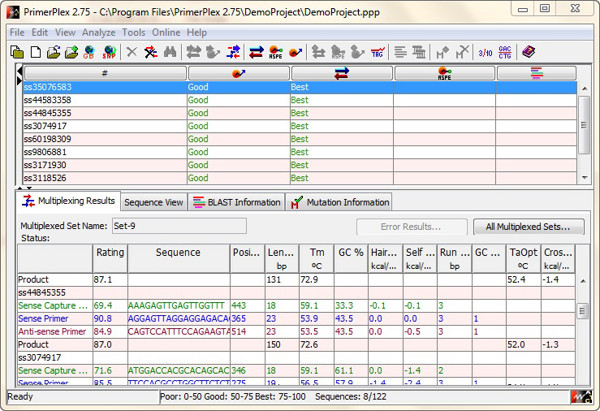Click the open folder with blue arrow icon
This screenshot has width=600, height=411.
pos(54,52)
